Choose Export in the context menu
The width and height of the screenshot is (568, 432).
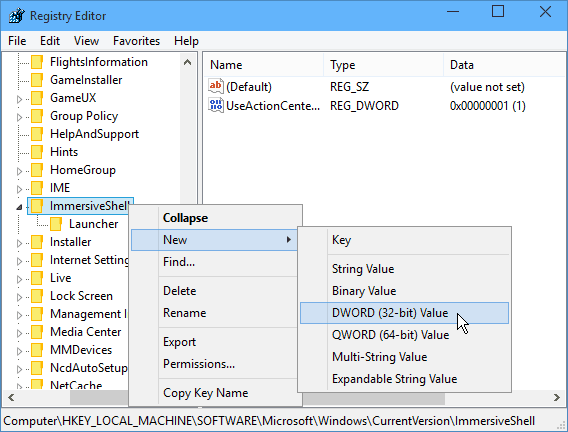pos(216,342)
